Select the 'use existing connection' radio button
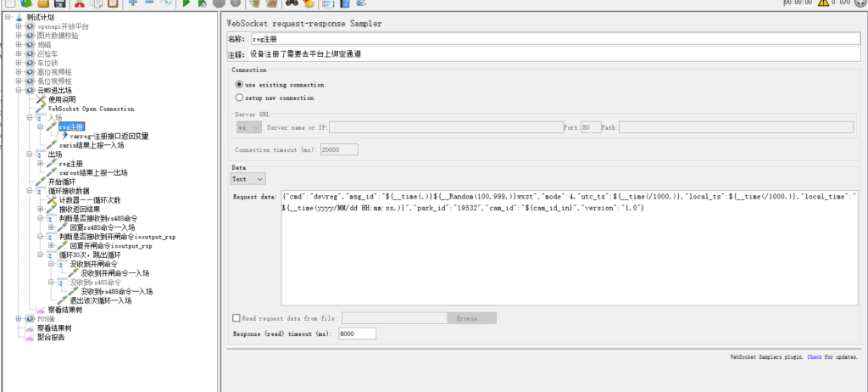This screenshot has width=868, height=392. [239, 85]
